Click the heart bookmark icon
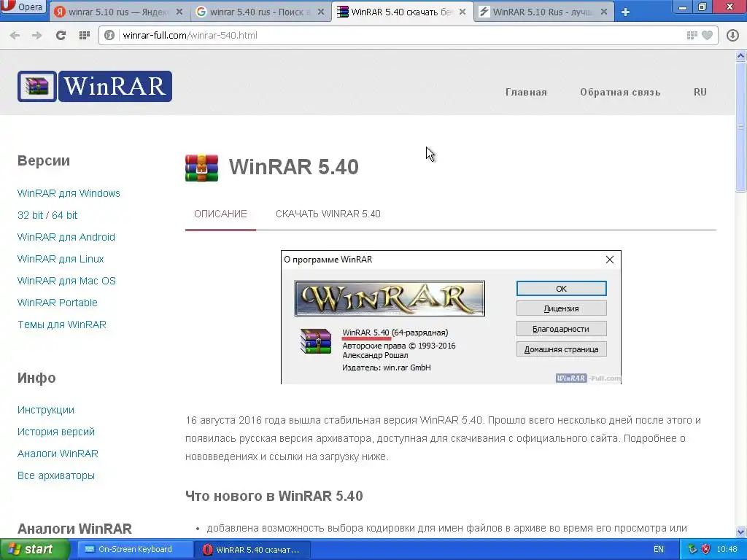Image resolution: width=747 pixels, height=560 pixels. [708, 35]
